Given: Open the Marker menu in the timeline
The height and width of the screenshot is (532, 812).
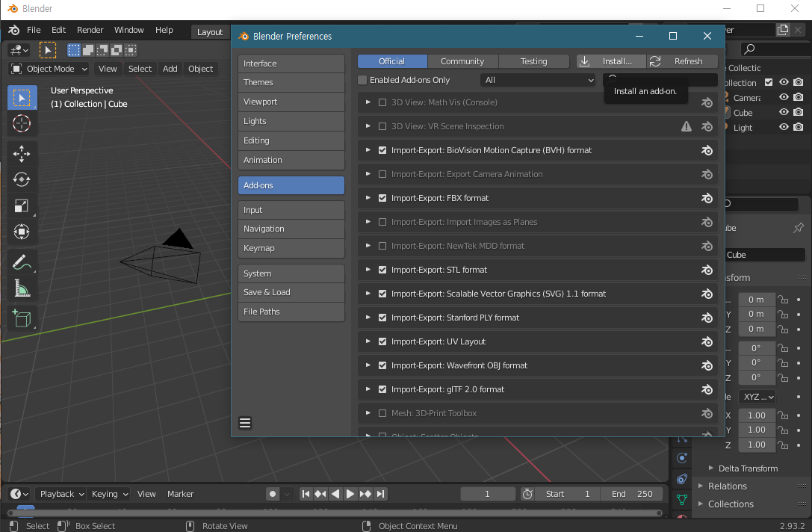Looking at the screenshot, I should [x=180, y=494].
